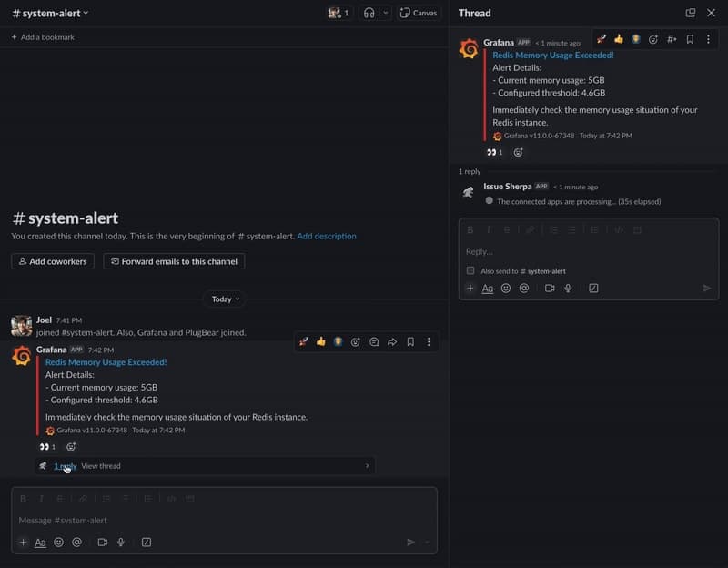
Task: Record a video clip in channel composer
Action: [102, 543]
